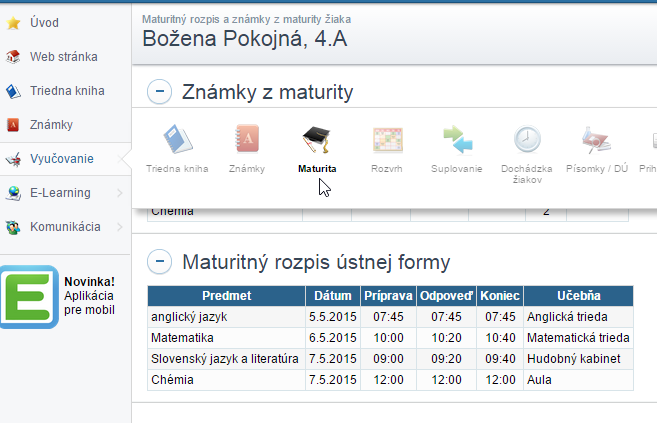Select the Maturita graduation cap icon
The height and width of the screenshot is (423, 657).
click(x=317, y=139)
